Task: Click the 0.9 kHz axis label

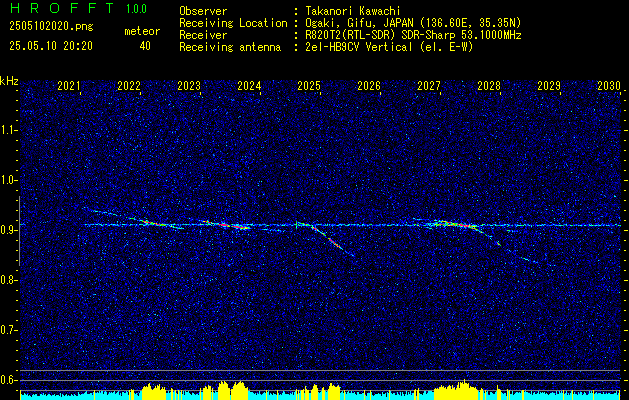Action: point(9,230)
